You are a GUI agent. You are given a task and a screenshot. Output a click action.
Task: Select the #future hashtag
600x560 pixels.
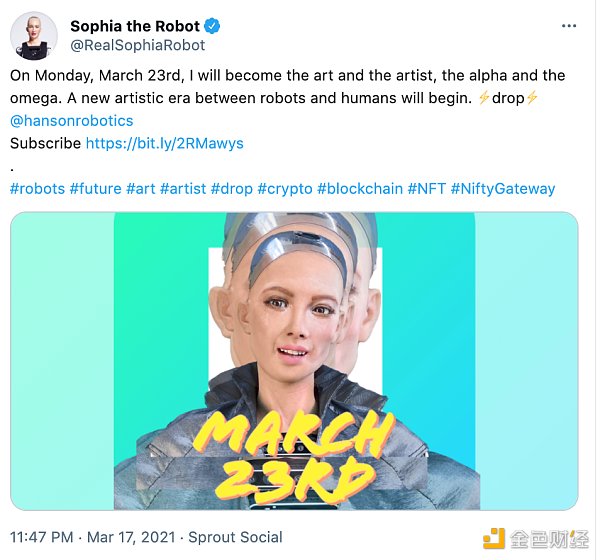pos(96,188)
